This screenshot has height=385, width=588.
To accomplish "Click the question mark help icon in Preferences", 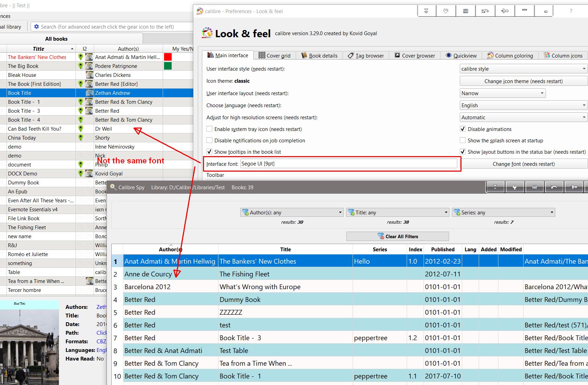I will click(571, 11).
